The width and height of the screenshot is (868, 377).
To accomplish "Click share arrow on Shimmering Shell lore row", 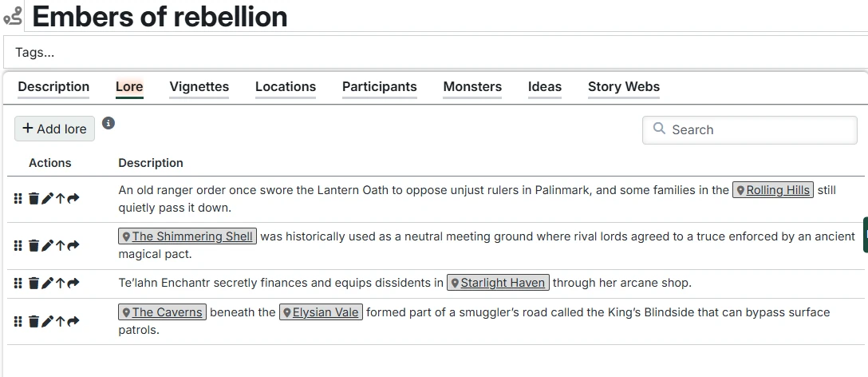I will pyautogui.click(x=73, y=245).
